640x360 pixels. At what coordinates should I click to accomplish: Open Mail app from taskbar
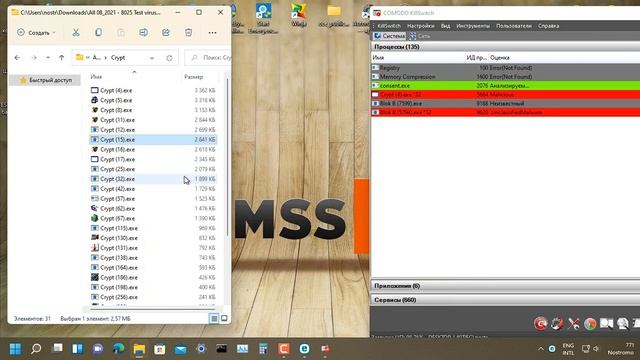point(180,349)
